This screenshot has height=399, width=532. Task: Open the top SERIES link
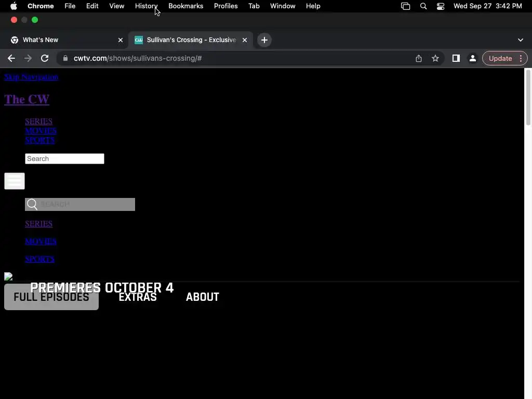(x=38, y=121)
